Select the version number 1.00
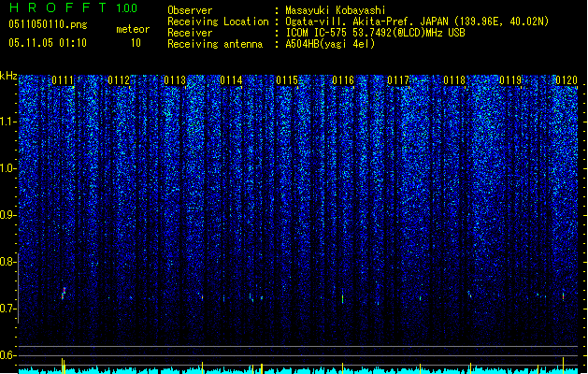Screen dimensions: 588x374 tap(126, 7)
